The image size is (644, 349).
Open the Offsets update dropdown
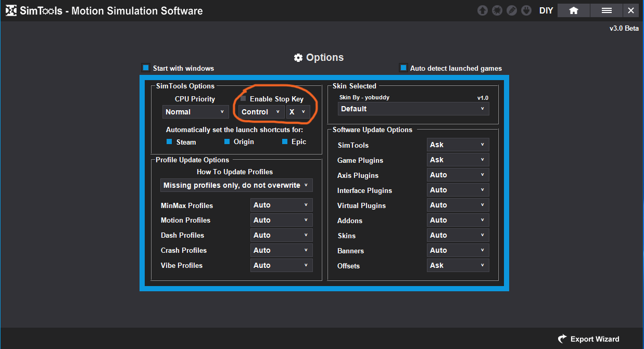(x=458, y=265)
